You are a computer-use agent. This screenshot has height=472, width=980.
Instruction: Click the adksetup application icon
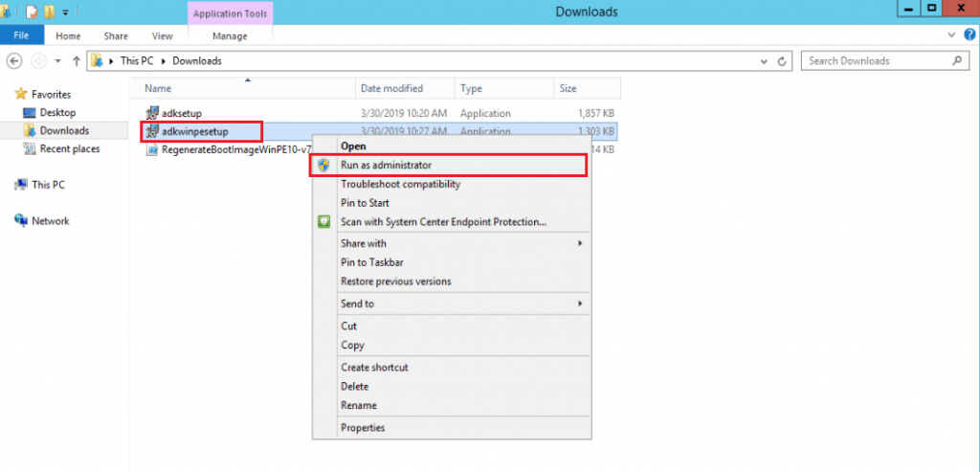click(152, 113)
